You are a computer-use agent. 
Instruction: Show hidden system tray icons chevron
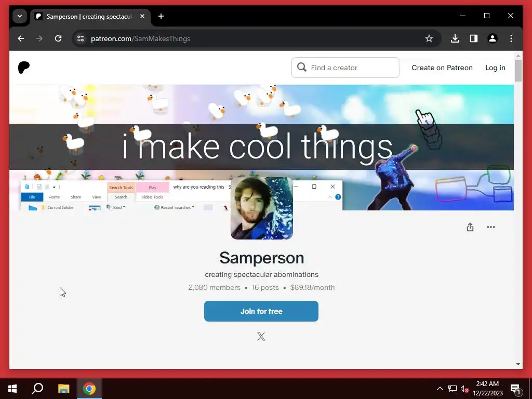pos(440,389)
